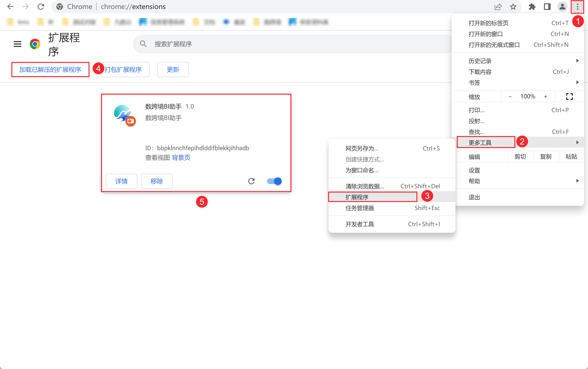Open the extensions puzzle-piece icon
Screen dimensions: 588x369
click(x=532, y=7)
